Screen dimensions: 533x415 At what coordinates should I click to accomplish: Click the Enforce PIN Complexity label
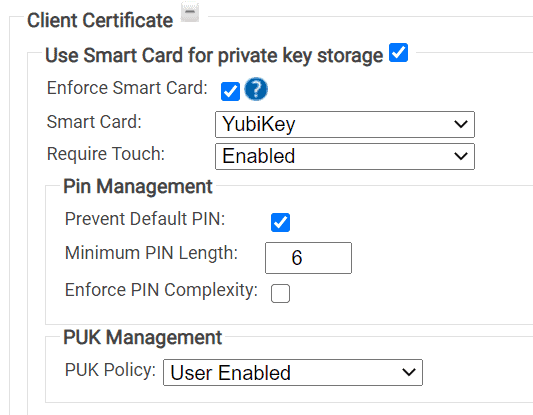(161, 290)
